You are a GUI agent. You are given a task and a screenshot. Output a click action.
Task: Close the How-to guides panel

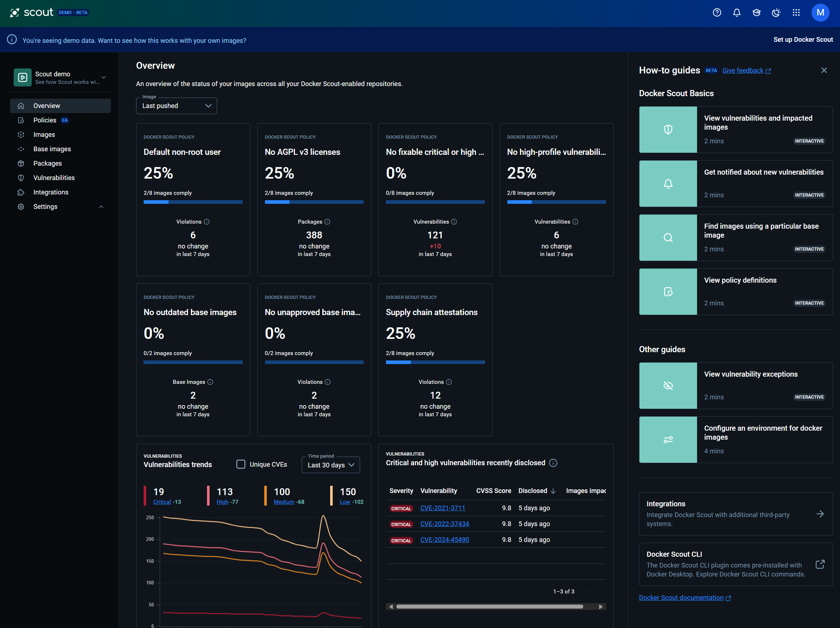pos(824,70)
